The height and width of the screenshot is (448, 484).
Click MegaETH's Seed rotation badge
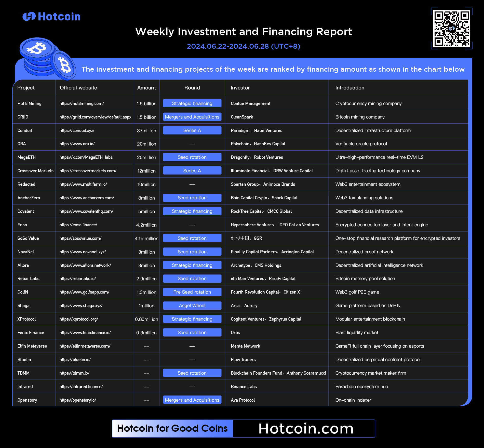click(x=192, y=157)
